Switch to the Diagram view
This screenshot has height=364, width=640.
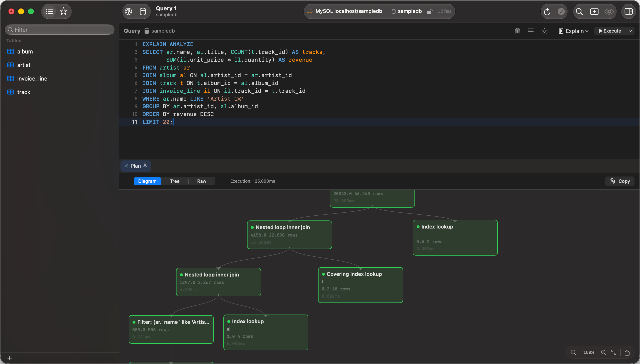[x=147, y=181]
